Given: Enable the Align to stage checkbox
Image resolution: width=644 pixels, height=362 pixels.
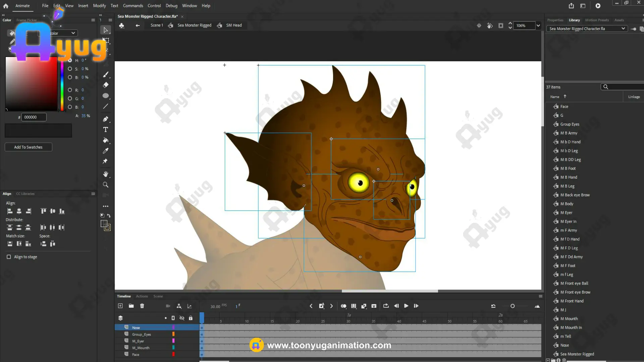Looking at the screenshot, I should (9, 257).
